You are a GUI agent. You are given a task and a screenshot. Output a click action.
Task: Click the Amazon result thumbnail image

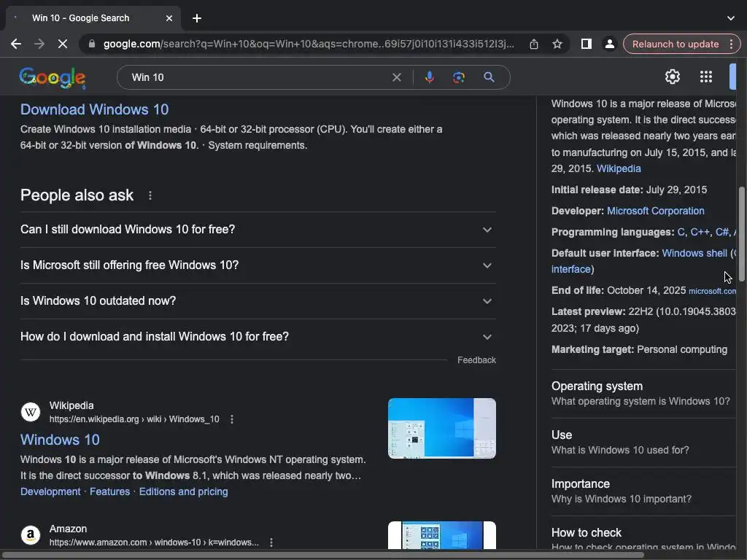tap(441, 534)
